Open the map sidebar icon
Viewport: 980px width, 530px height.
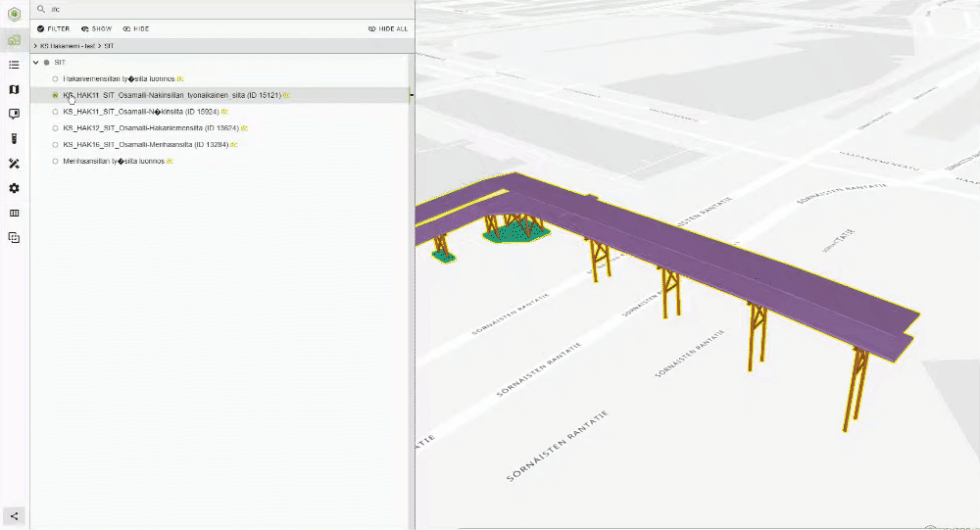(x=15, y=89)
